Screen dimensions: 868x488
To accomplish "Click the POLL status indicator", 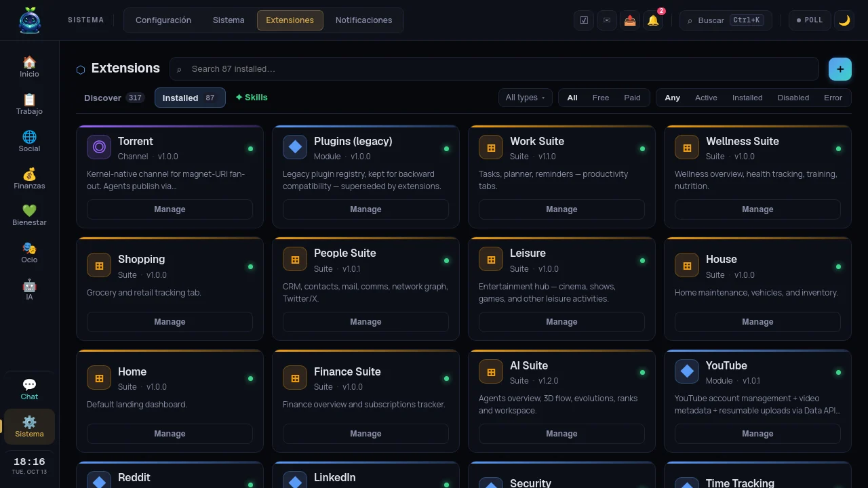I will point(810,20).
